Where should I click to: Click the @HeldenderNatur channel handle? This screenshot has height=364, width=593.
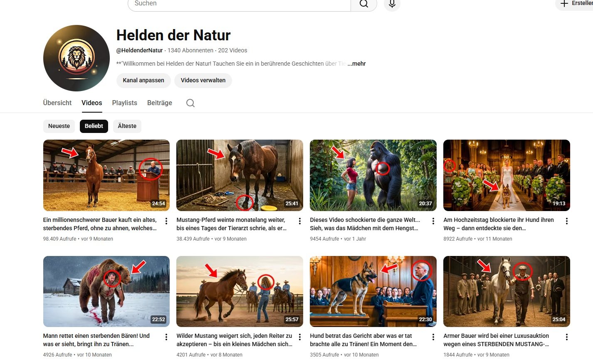[140, 50]
